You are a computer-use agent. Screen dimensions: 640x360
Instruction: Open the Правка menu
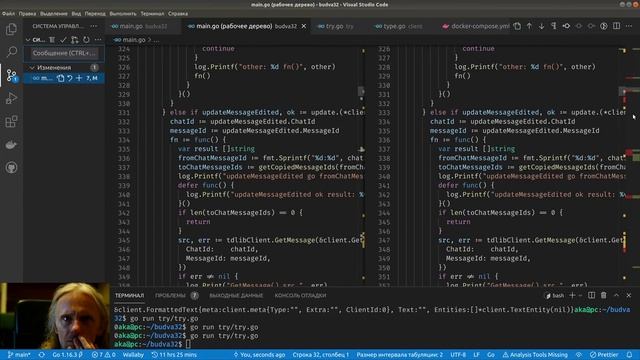[x=27, y=13]
